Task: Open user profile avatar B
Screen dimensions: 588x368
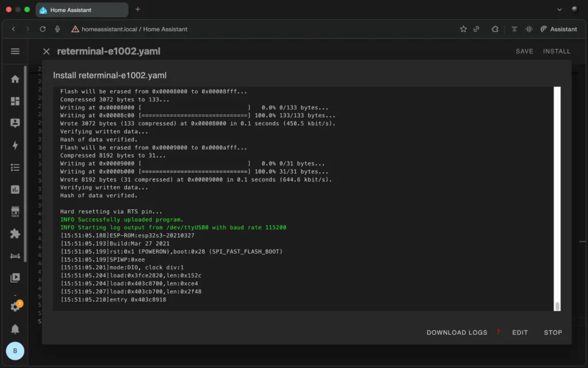Action: point(15,351)
